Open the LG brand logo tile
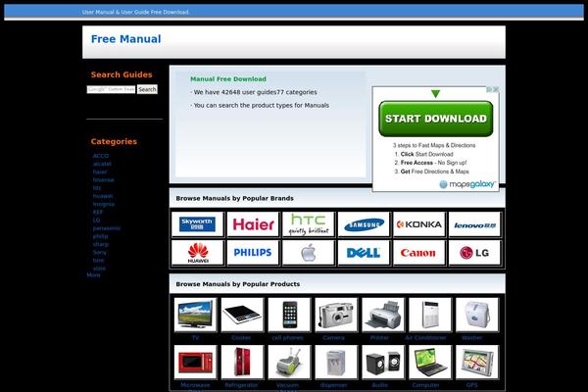588x392 pixels. point(474,253)
